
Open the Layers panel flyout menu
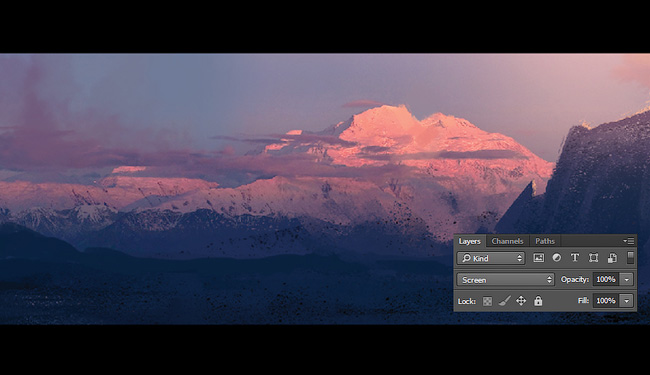pos(629,241)
